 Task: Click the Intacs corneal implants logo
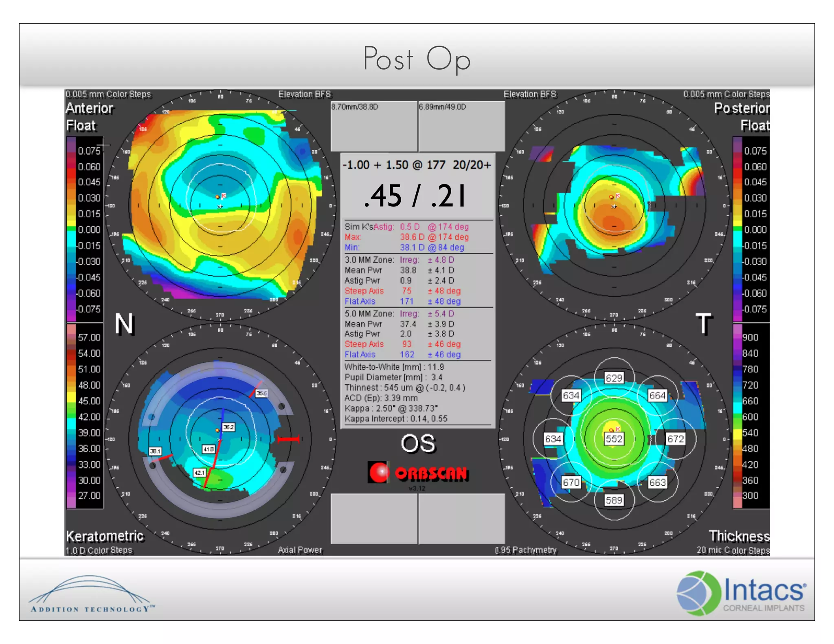741,593
